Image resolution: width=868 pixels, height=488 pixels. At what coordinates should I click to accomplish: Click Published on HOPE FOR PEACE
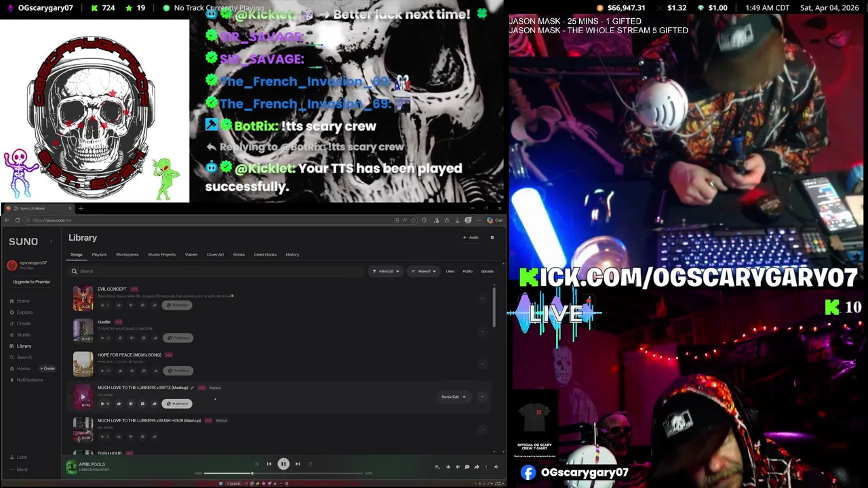177,371
